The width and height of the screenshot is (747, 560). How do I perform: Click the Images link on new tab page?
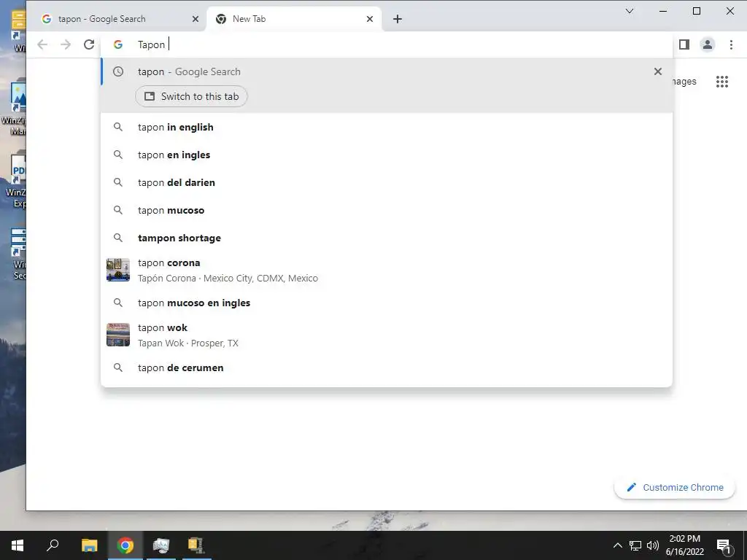pos(684,82)
